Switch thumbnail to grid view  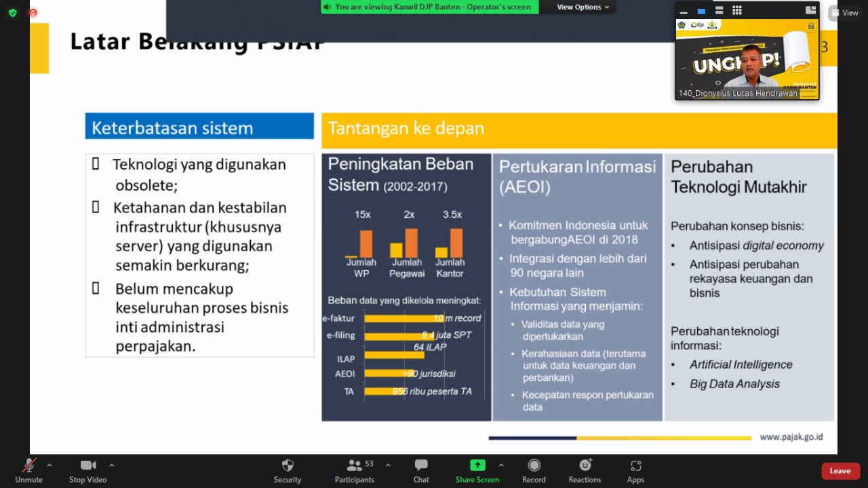[x=737, y=10]
